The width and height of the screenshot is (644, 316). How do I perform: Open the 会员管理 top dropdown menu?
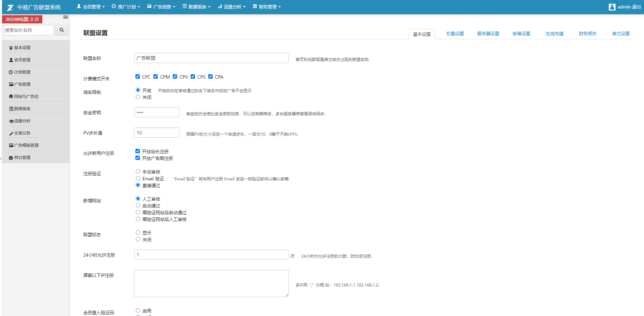tap(91, 7)
